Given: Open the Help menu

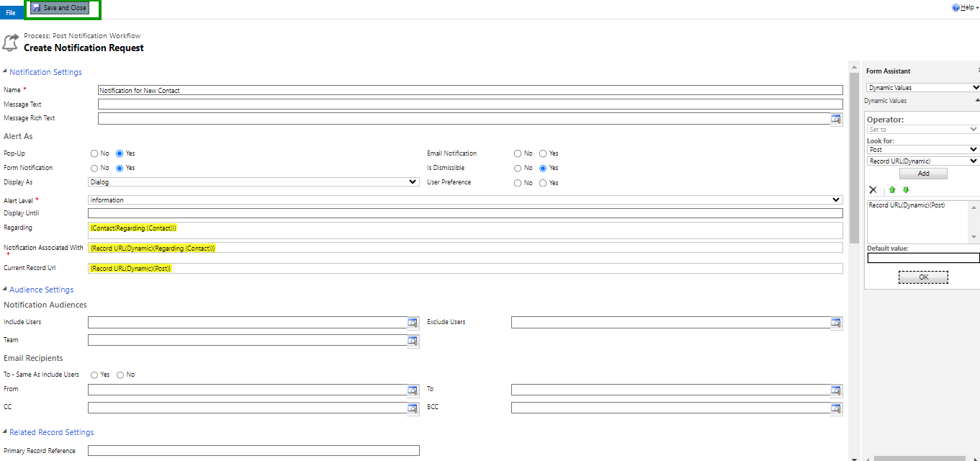Looking at the screenshot, I should 965,7.
